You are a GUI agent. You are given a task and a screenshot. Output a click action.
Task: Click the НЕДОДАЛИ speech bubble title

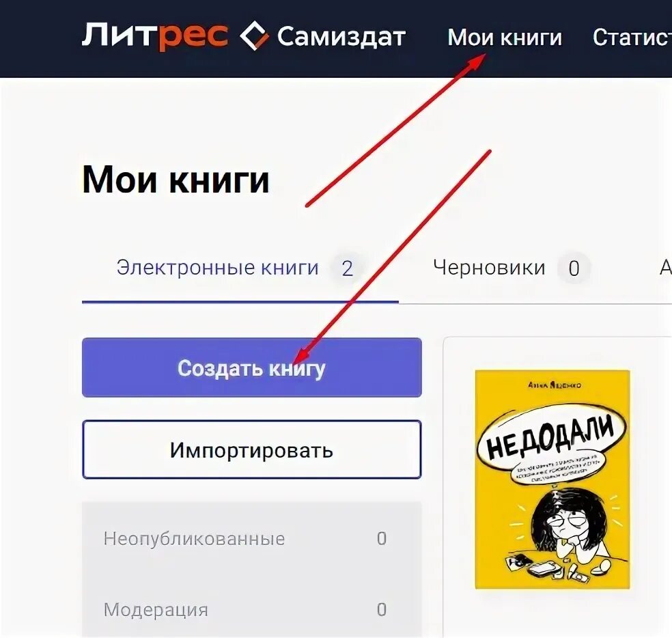551,437
